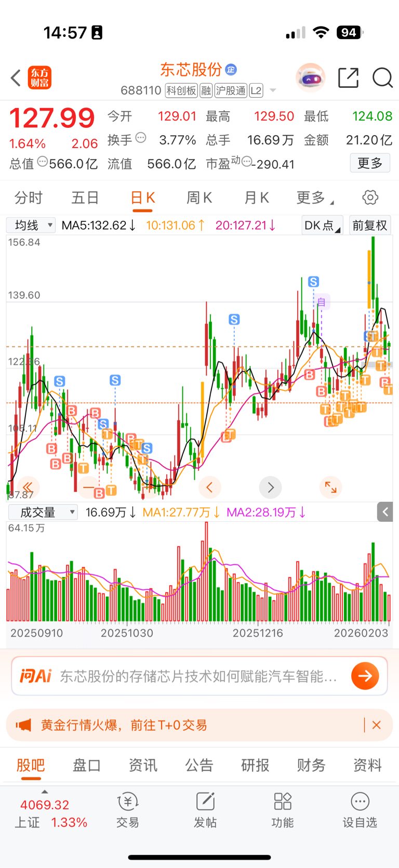Open the 成交量 sub-indicator dropdown
This screenshot has width=399, height=868.
[x=43, y=512]
